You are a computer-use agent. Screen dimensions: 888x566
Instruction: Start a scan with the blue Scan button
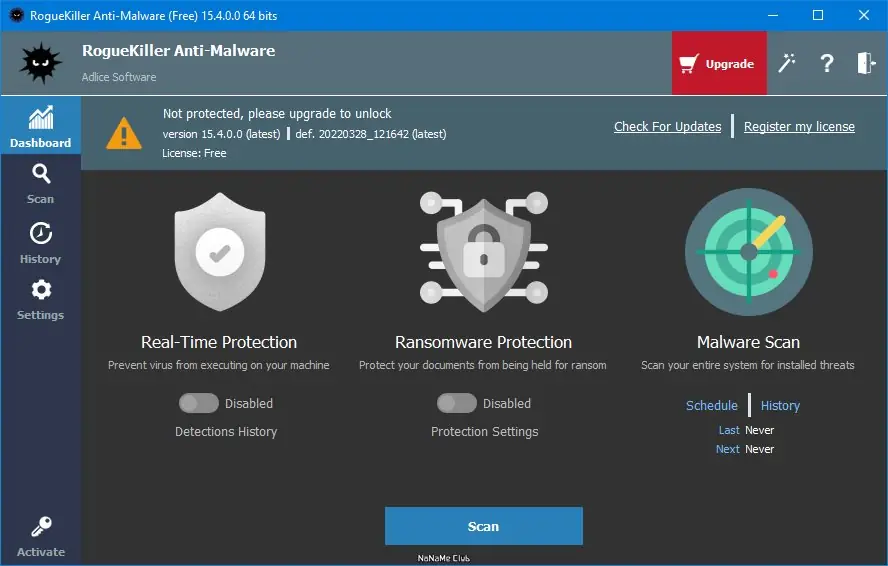[x=483, y=526]
